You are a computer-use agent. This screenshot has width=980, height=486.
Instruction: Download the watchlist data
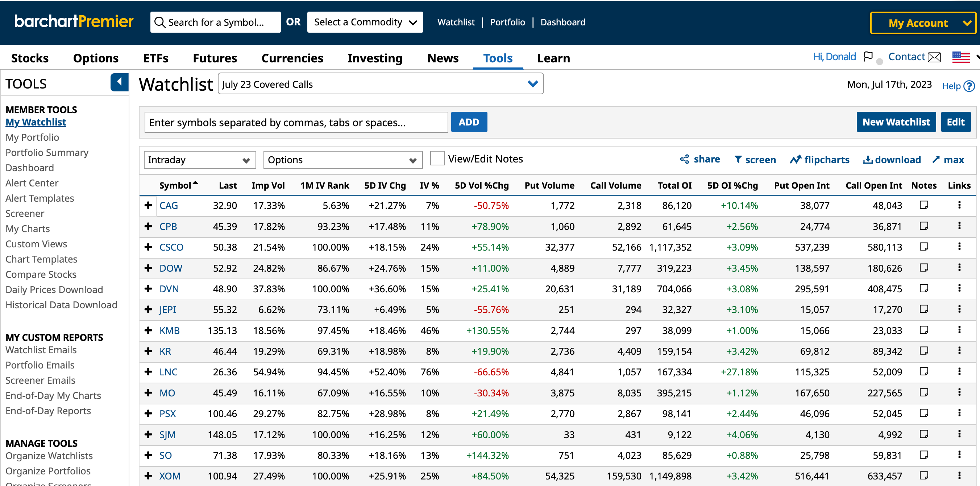(892, 160)
